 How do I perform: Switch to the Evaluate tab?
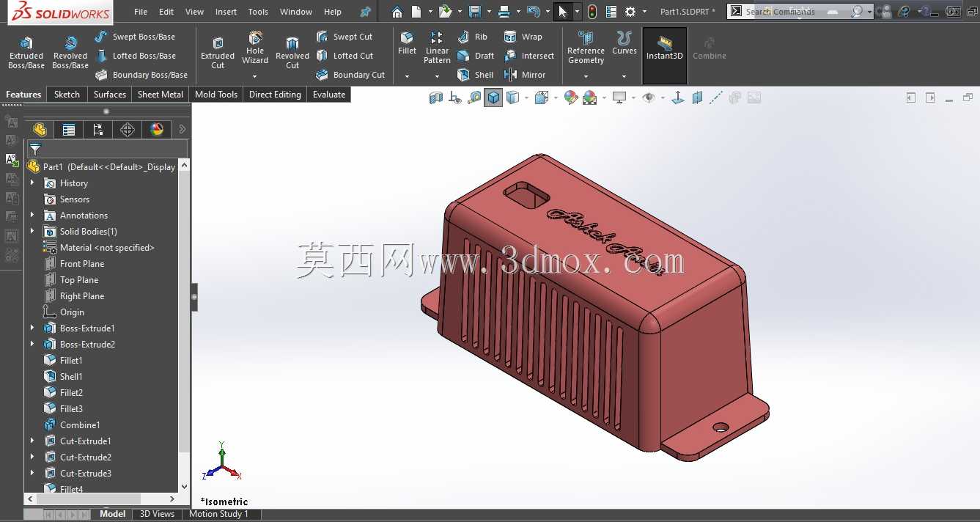click(329, 95)
